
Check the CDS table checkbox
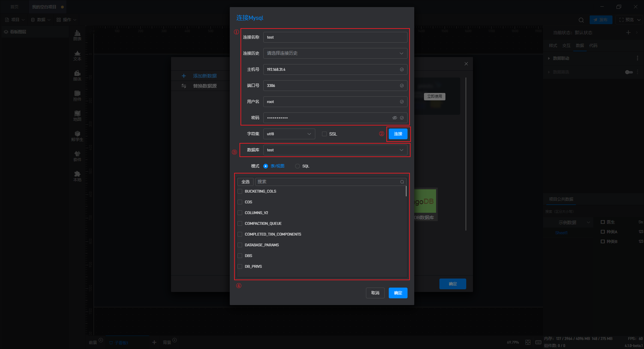[x=240, y=202]
